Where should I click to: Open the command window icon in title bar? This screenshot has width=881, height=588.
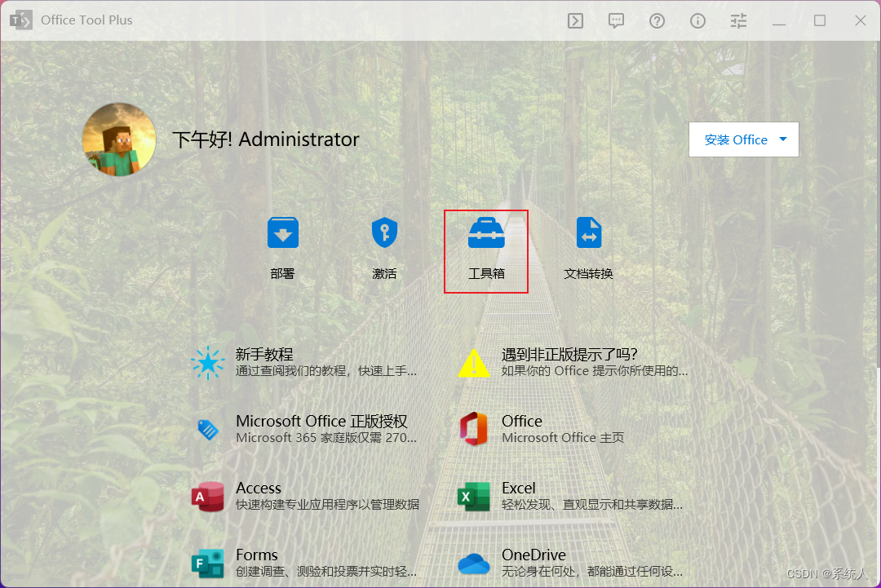[575, 20]
